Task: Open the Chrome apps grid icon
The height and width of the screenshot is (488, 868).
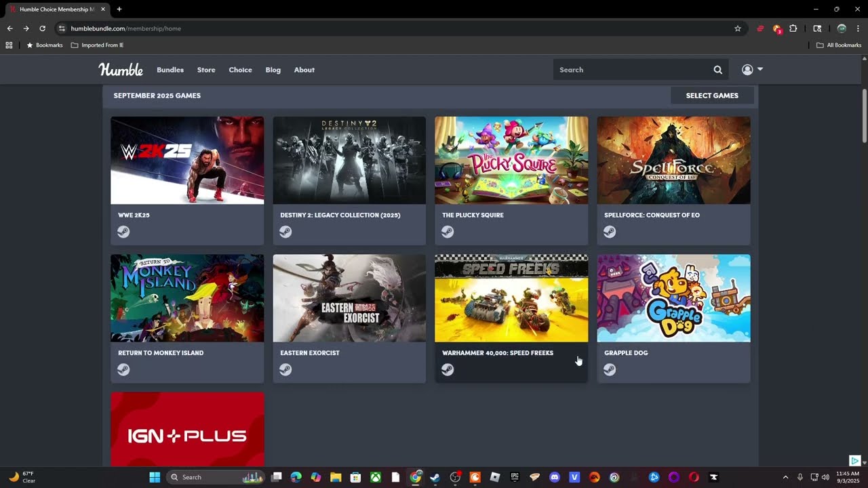Action: [x=9, y=45]
